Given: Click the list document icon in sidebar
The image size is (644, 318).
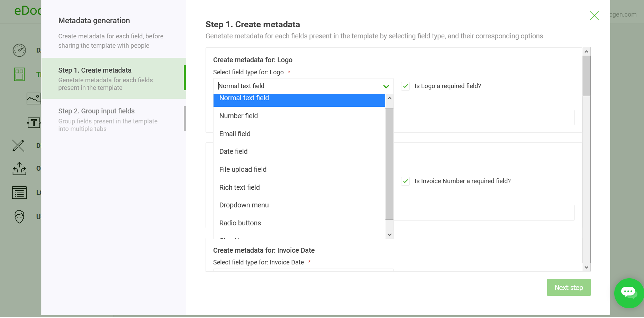Looking at the screenshot, I should 19,193.
